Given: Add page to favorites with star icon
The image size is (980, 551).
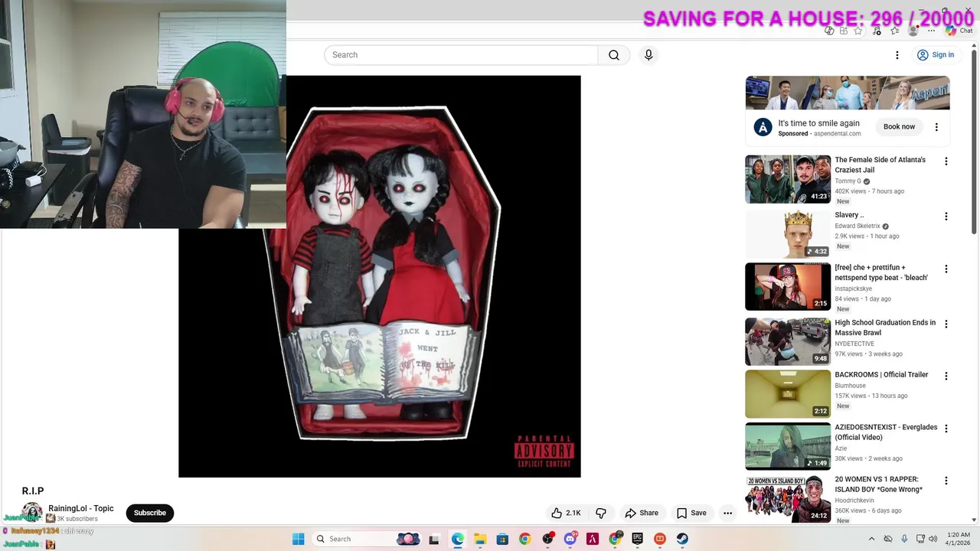Looking at the screenshot, I should click(858, 31).
